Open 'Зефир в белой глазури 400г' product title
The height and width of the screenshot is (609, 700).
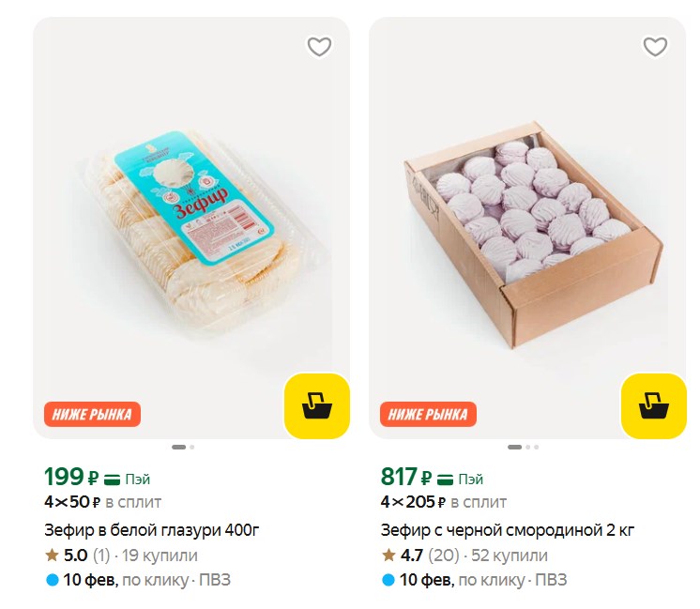[152, 530]
